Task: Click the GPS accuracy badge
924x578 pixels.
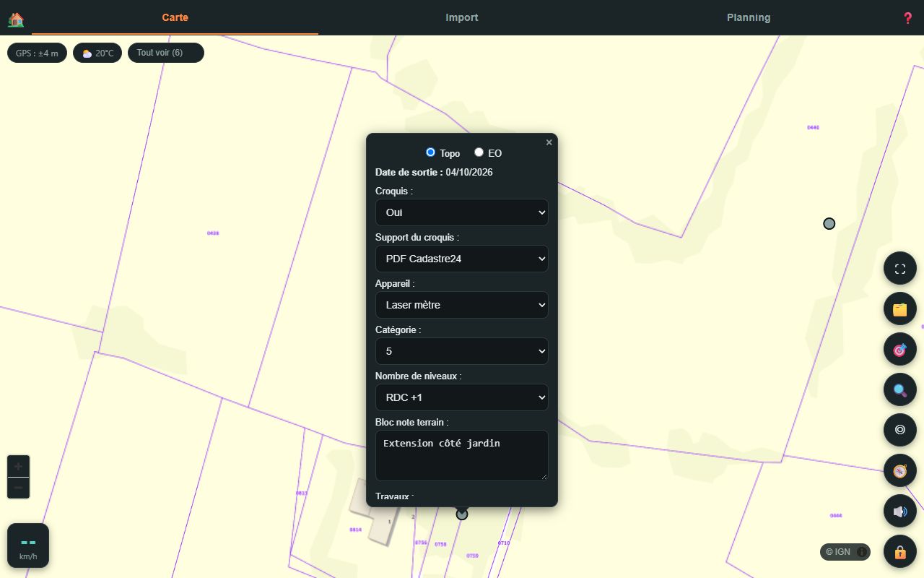Action: tap(38, 53)
